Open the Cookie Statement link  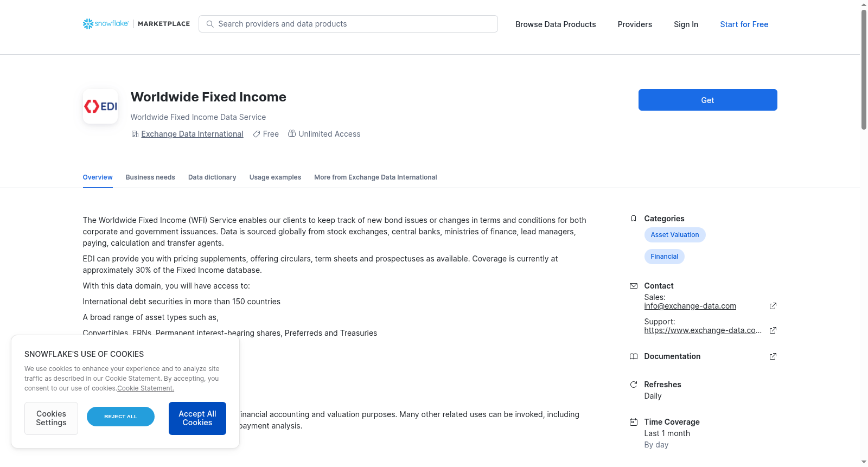pos(145,388)
